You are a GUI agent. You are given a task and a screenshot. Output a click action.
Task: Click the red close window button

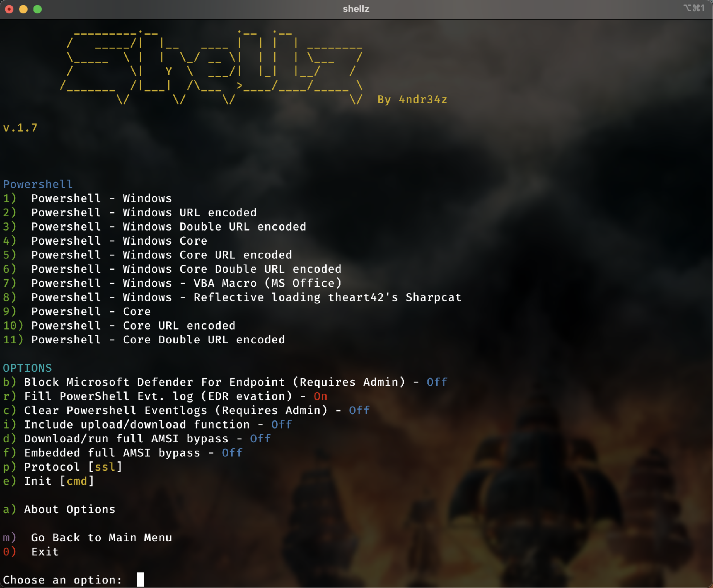(x=9, y=9)
